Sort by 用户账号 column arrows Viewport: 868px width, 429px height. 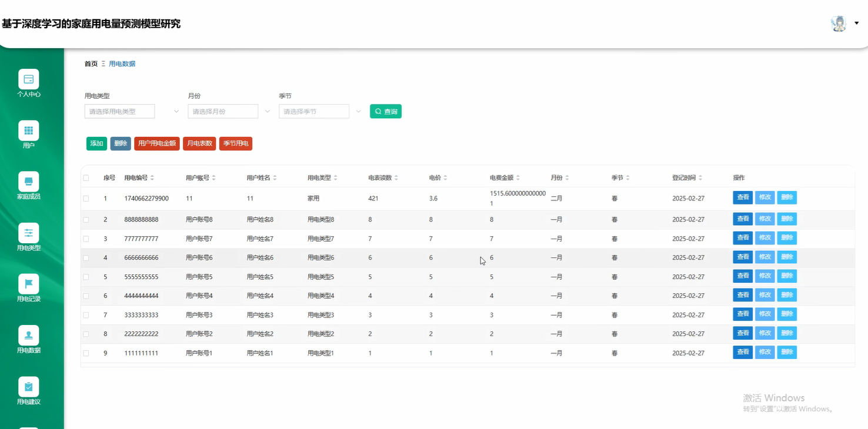[214, 177]
